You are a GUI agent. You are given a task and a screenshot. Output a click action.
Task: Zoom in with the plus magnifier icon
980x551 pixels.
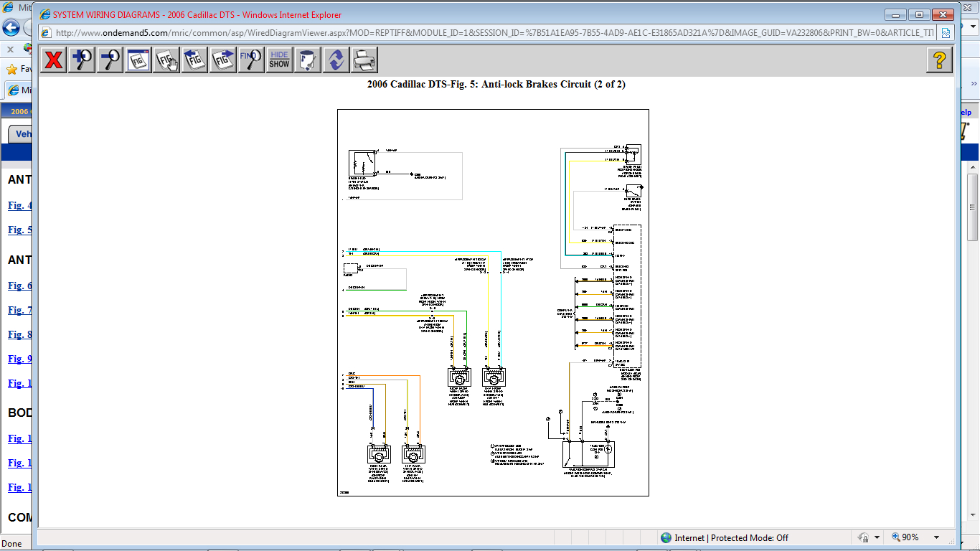click(82, 60)
